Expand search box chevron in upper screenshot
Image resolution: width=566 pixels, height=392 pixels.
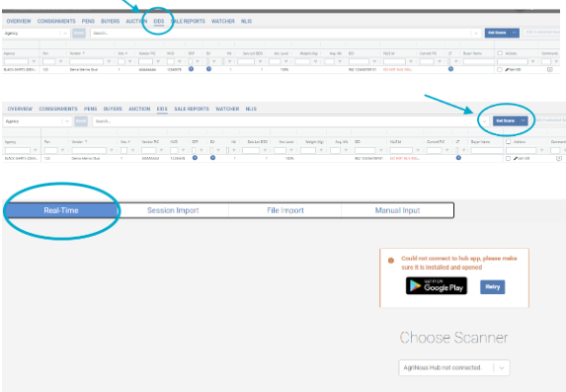click(476, 34)
